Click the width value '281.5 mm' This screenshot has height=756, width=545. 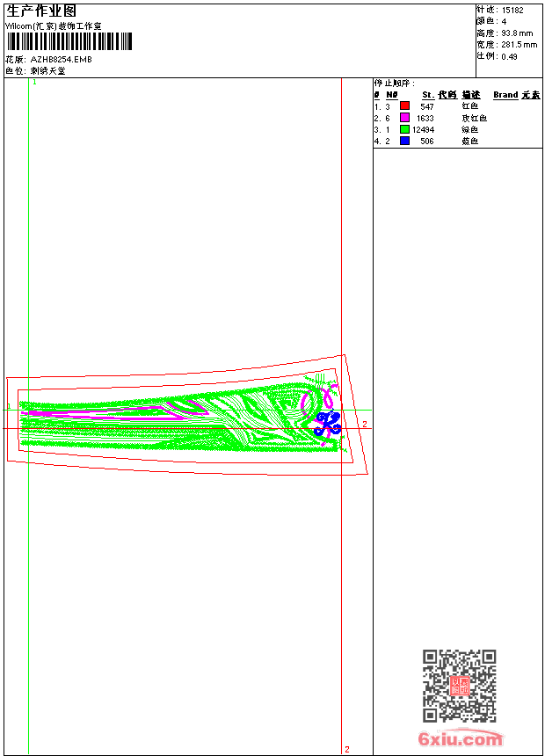pyautogui.click(x=519, y=45)
